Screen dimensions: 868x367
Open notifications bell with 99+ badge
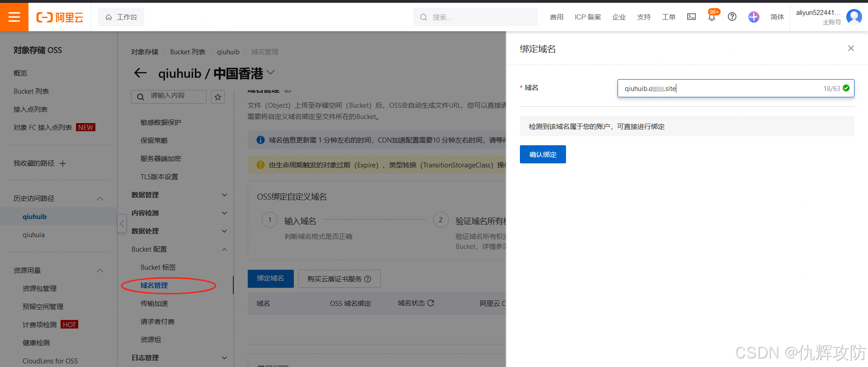[x=712, y=16]
